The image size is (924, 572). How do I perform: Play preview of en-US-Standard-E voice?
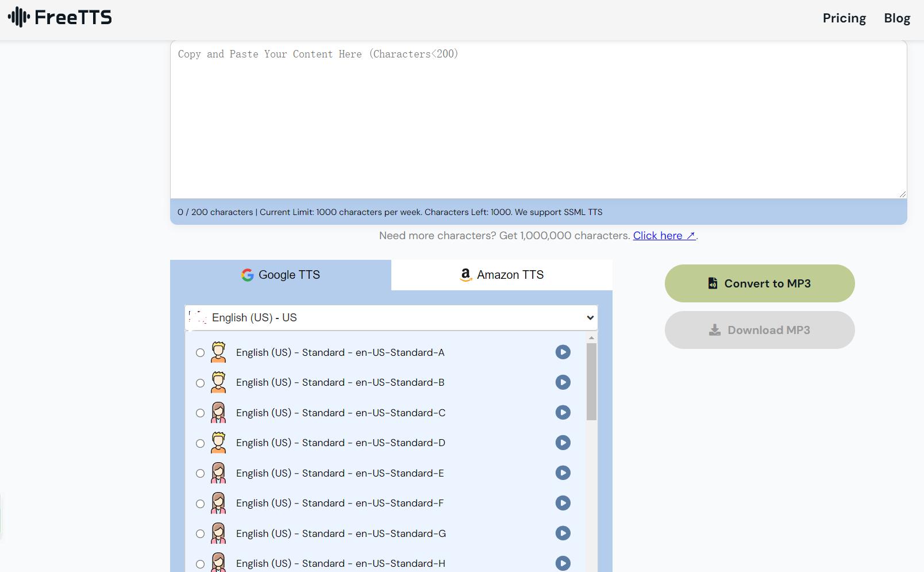point(563,473)
